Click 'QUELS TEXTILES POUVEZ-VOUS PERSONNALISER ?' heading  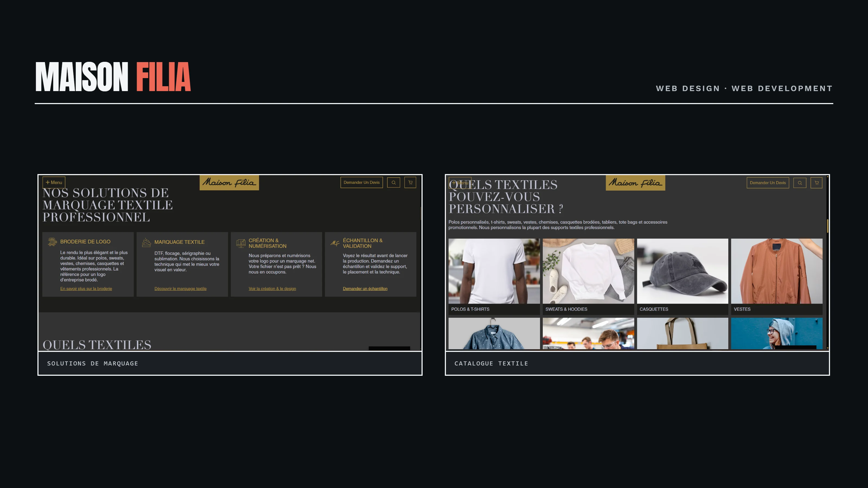coord(505,197)
